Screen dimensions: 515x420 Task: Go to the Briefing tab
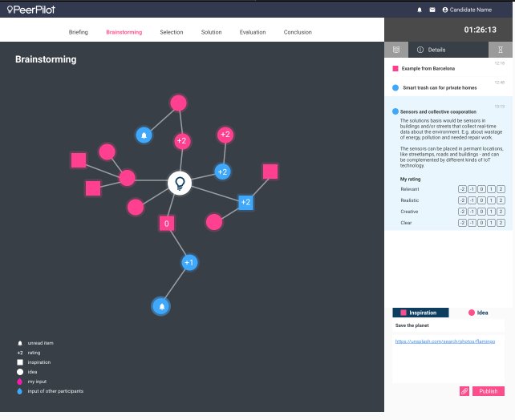[78, 32]
